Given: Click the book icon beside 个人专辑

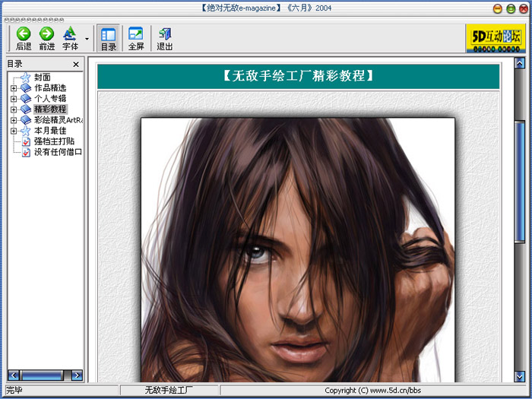Looking at the screenshot, I should 26,98.
